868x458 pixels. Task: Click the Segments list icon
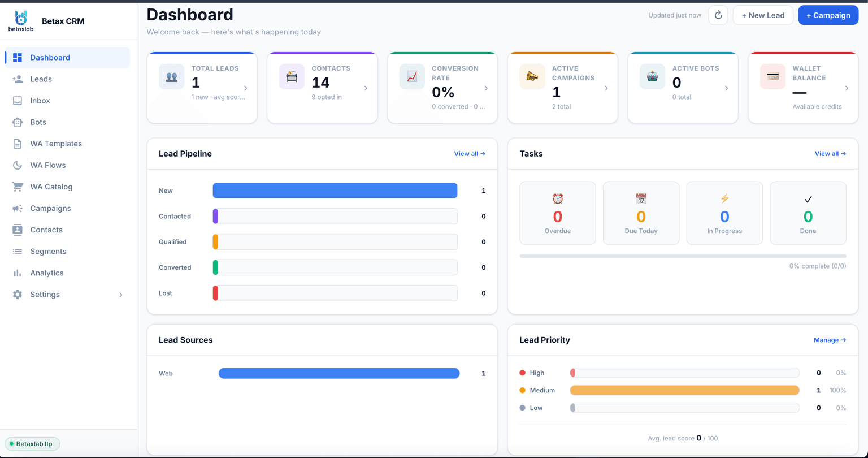[x=18, y=251]
